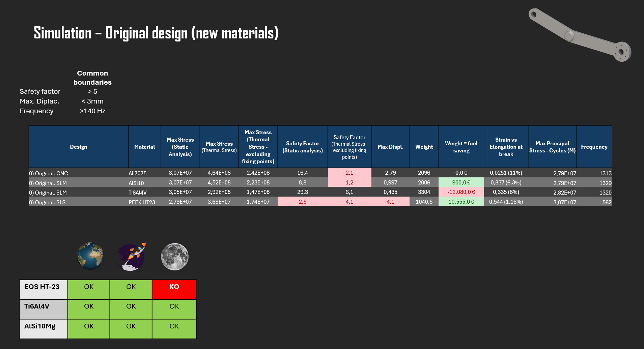Click the Earth globe icon

point(90,256)
